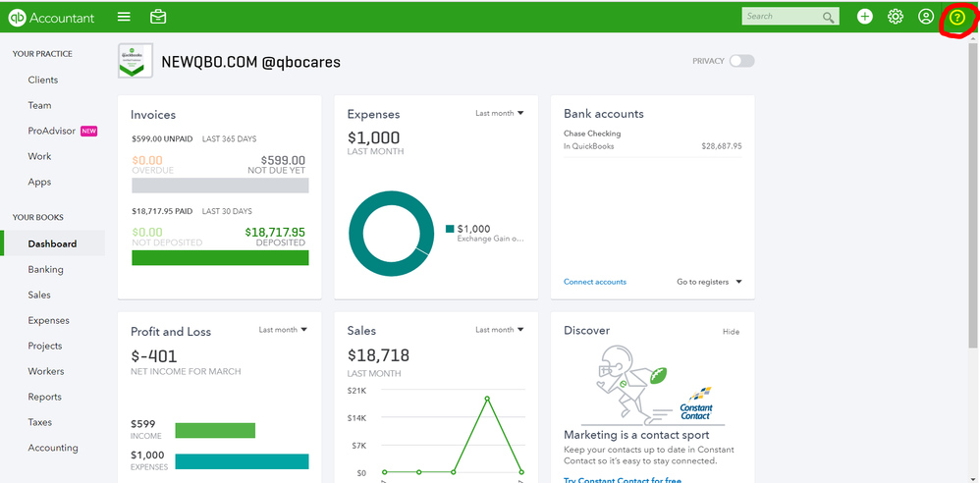Go to Projects in the sidebar
The image size is (980, 483).
pyautogui.click(x=45, y=346)
